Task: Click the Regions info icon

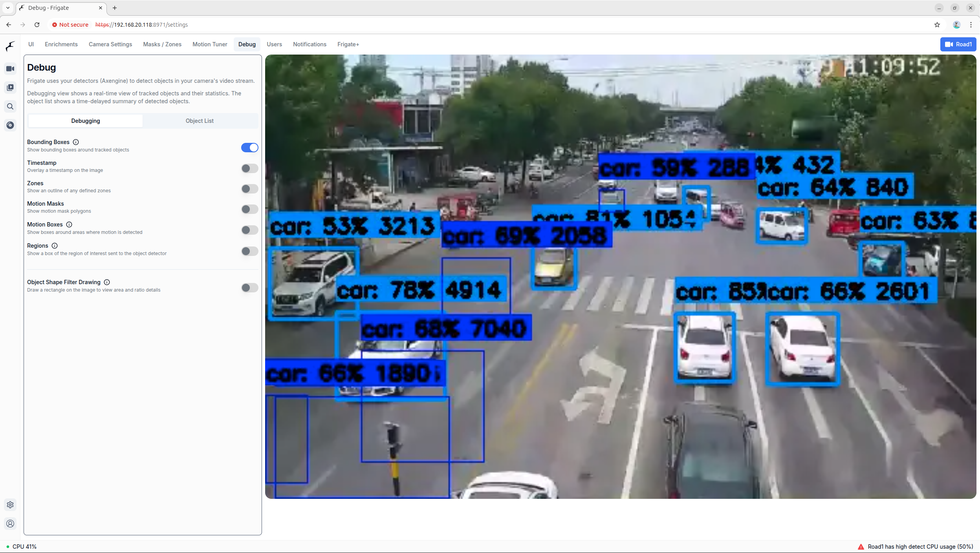Action: tap(55, 246)
